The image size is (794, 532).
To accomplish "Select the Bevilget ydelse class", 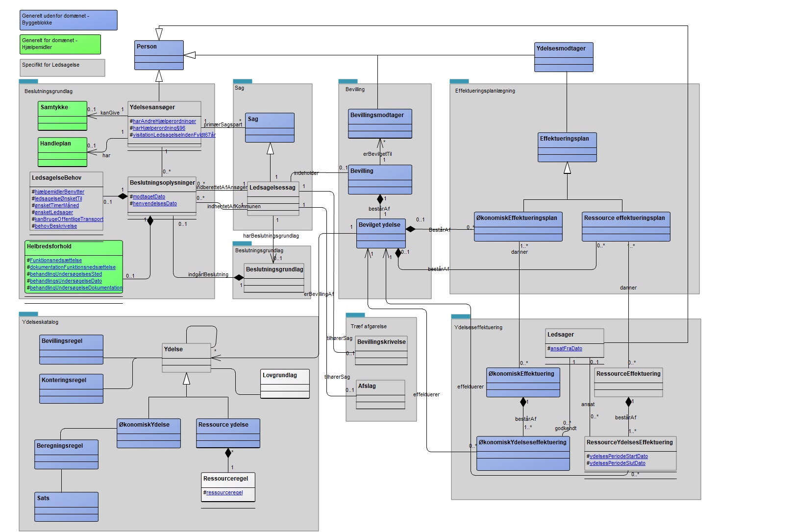I will coord(381,233).
